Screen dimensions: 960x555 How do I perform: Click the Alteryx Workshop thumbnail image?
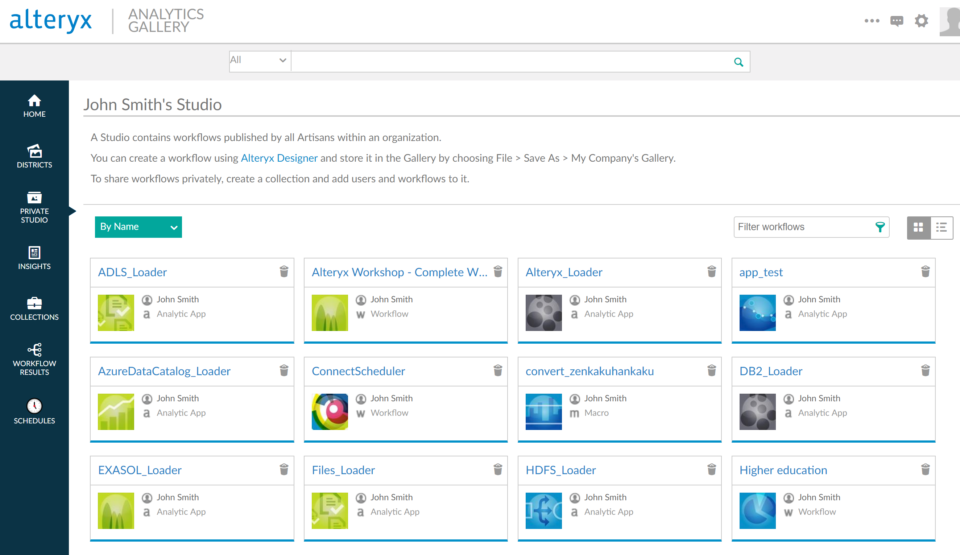coord(329,312)
